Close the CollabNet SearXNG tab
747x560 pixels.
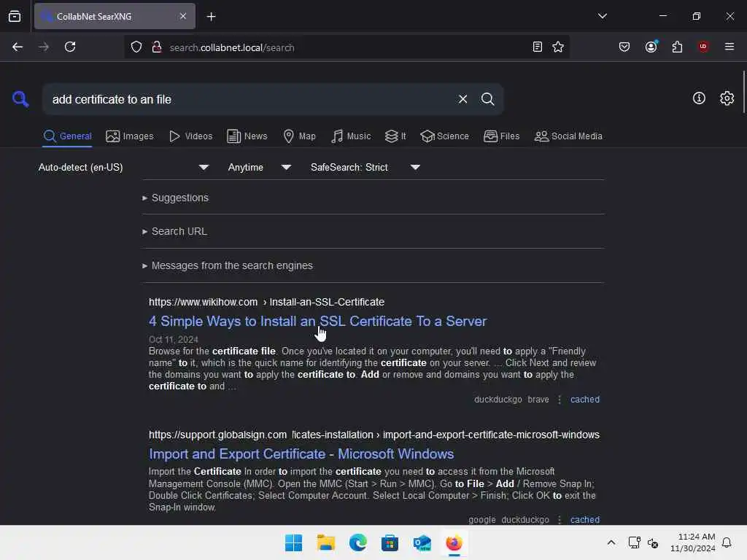183,16
